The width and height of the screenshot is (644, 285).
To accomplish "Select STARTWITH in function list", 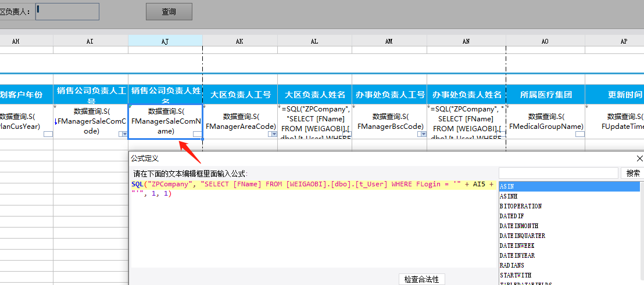I will click(x=570, y=275).
